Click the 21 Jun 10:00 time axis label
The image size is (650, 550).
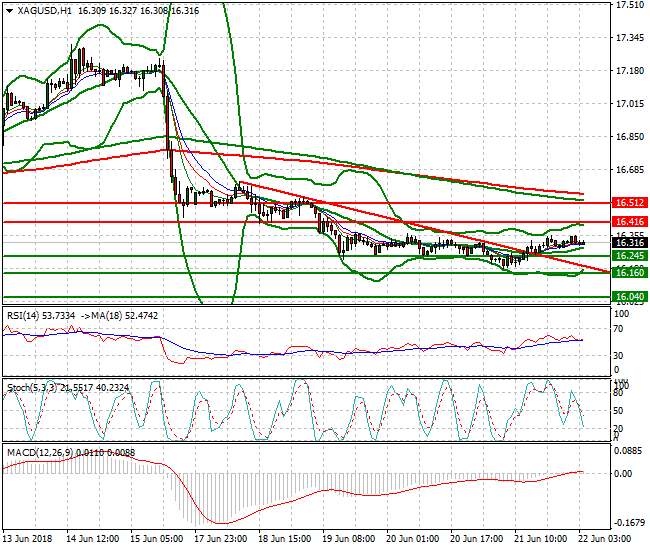tap(541, 539)
